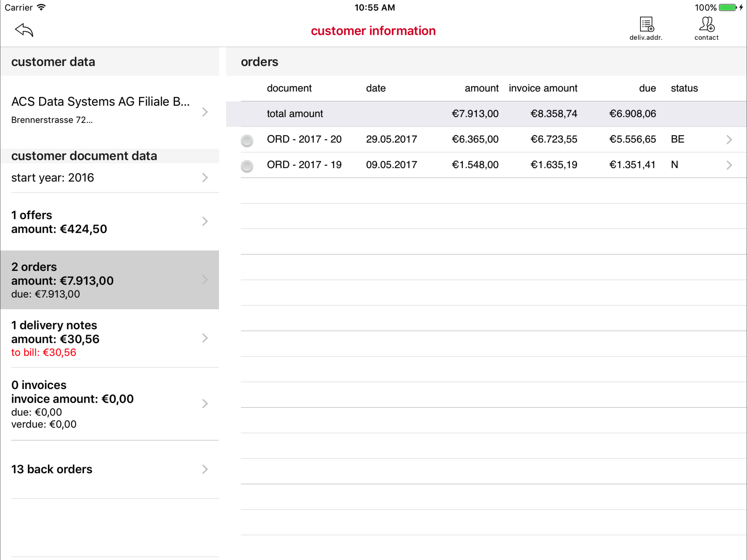This screenshot has width=747, height=560.
Task: Open start year: 2016 entry
Action: coord(110,178)
